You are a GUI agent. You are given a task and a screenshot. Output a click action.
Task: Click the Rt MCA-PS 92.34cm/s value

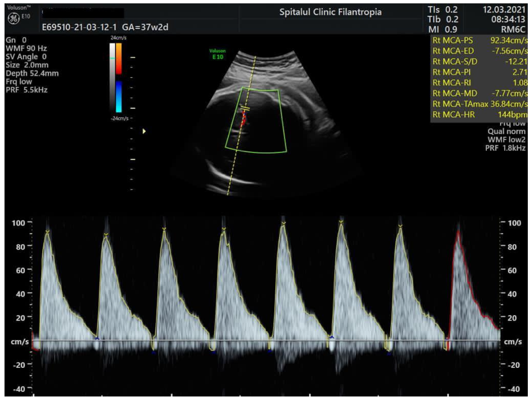click(509, 40)
